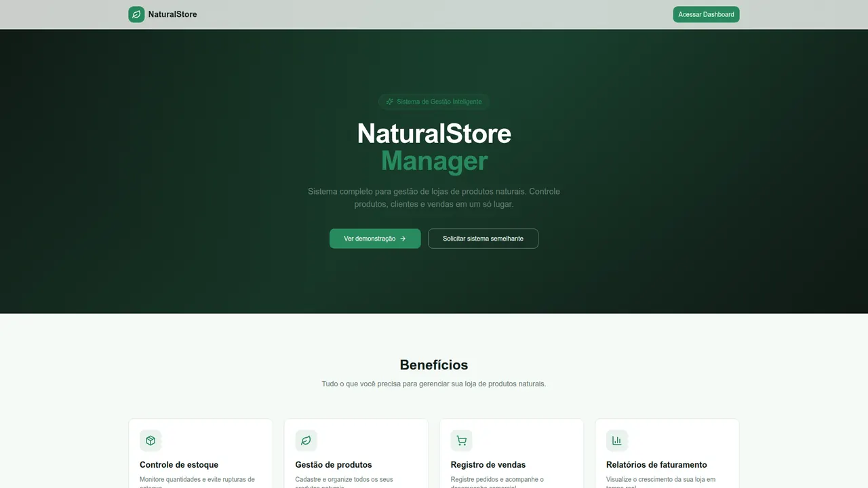868x488 pixels.
Task: Select the Registro de vendas card title
Action: [488, 465]
